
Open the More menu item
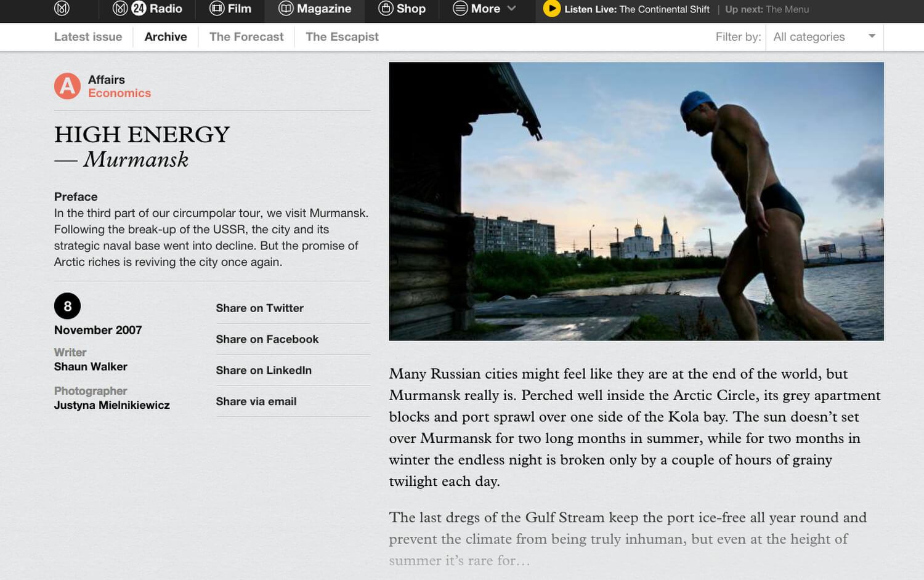(x=487, y=9)
